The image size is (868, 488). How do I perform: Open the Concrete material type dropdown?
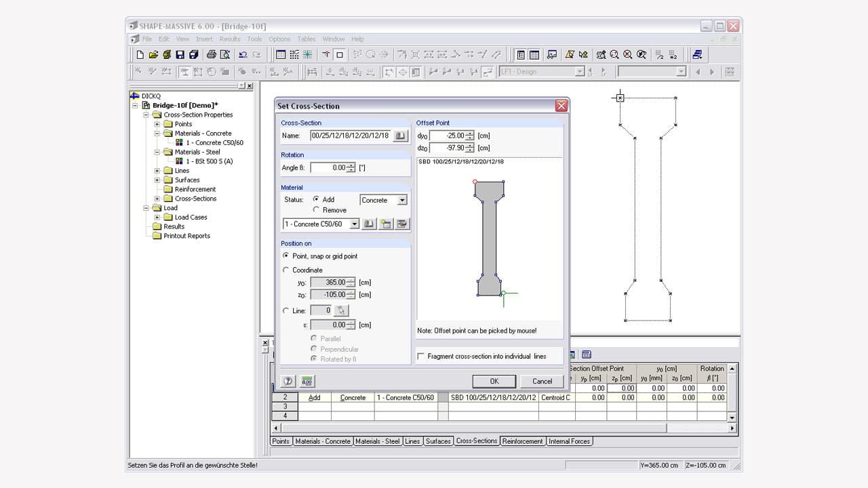402,200
